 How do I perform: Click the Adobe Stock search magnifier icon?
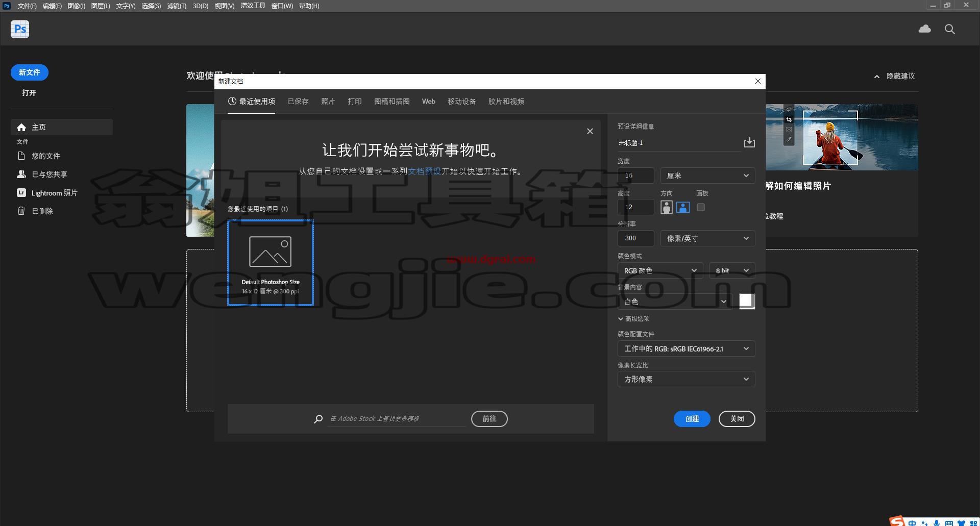[318, 419]
